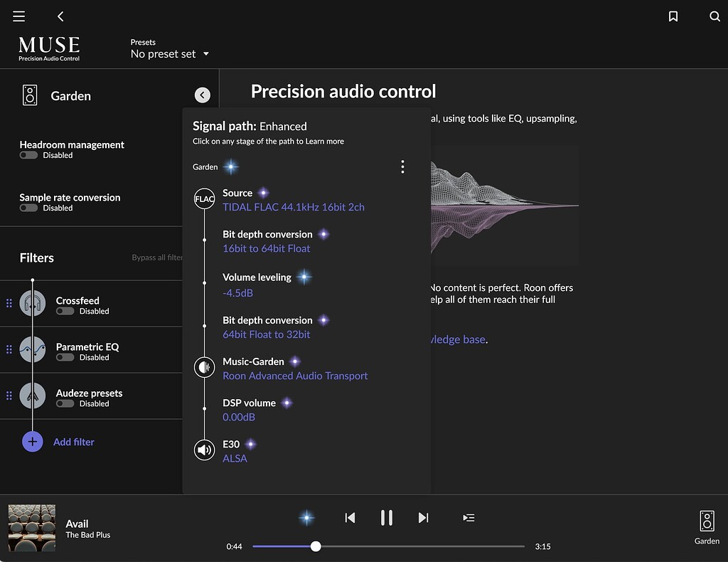This screenshot has height=562, width=728.
Task: Open the hamburger menu
Action: (x=18, y=16)
